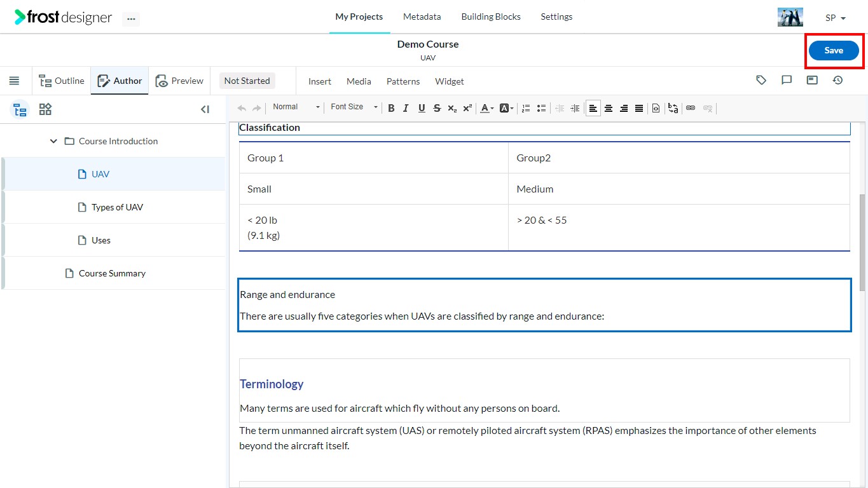This screenshot has width=868, height=488.
Task: Click the Group 1 table cell
Action: pyautogui.click(x=374, y=158)
